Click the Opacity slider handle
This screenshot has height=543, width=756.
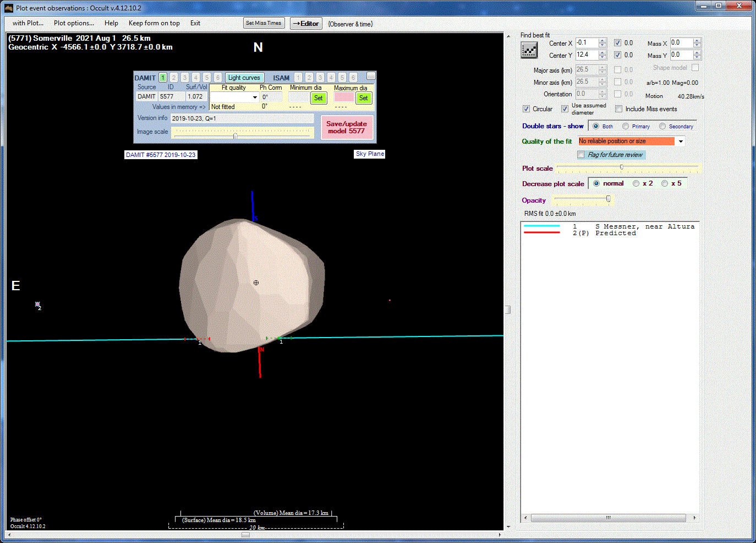tap(608, 199)
